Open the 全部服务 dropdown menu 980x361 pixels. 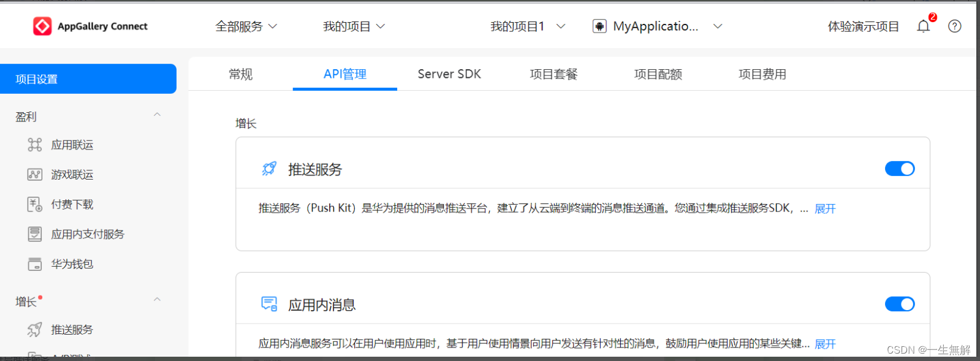[x=246, y=26]
